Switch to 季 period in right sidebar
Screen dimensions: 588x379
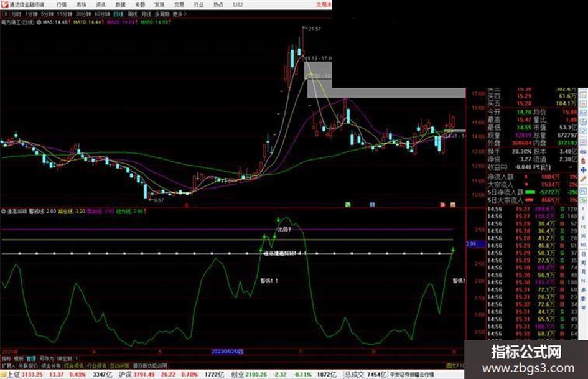(x=584, y=299)
